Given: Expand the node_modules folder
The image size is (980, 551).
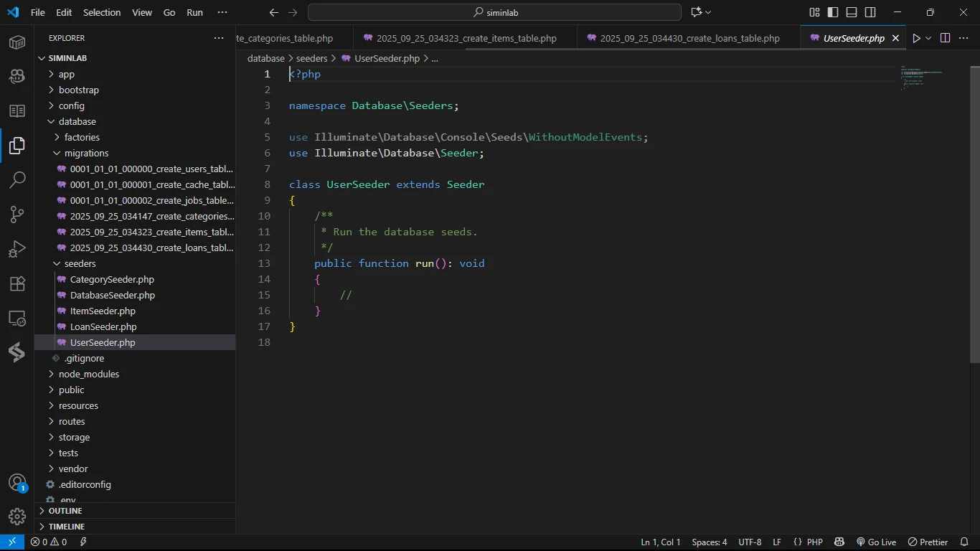Looking at the screenshot, I should coord(88,374).
